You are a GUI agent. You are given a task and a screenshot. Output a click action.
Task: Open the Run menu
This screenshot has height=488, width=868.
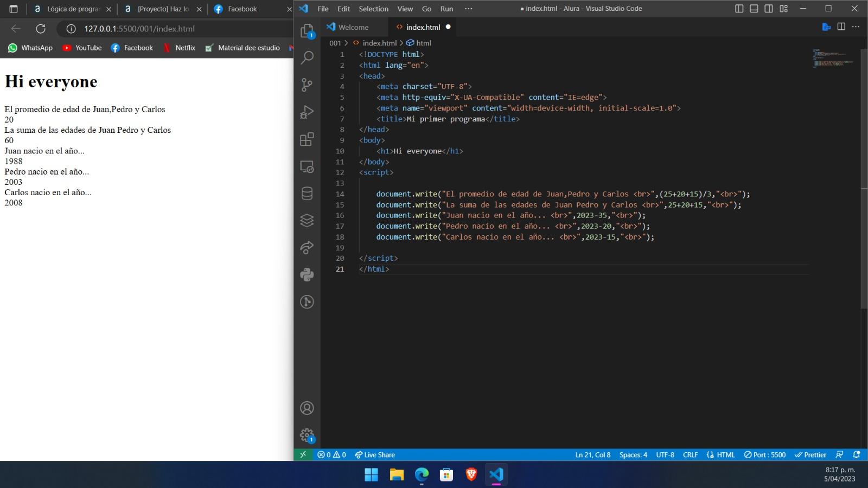coord(446,9)
